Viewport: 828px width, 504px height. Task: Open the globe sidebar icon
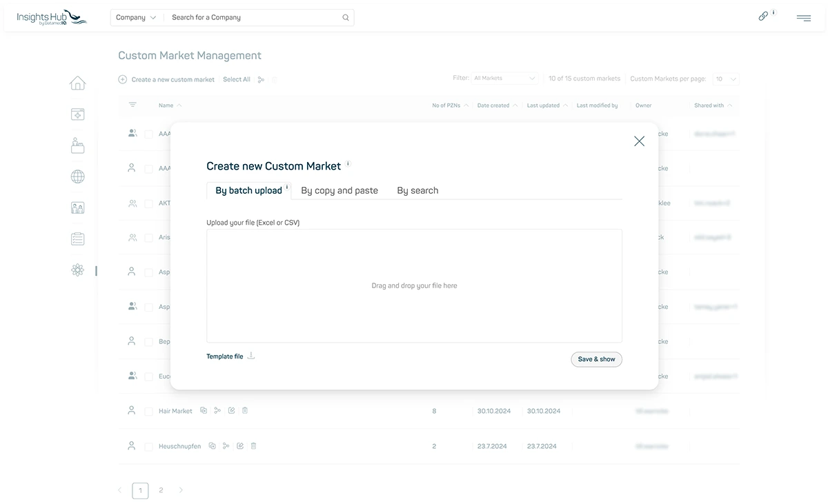(x=78, y=177)
